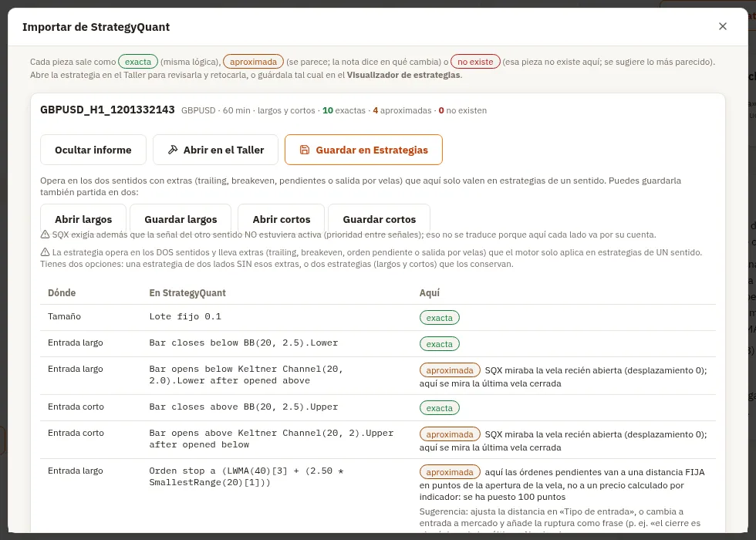Click the "En StrategyQuant" column header
756x540 pixels.
(x=187, y=292)
